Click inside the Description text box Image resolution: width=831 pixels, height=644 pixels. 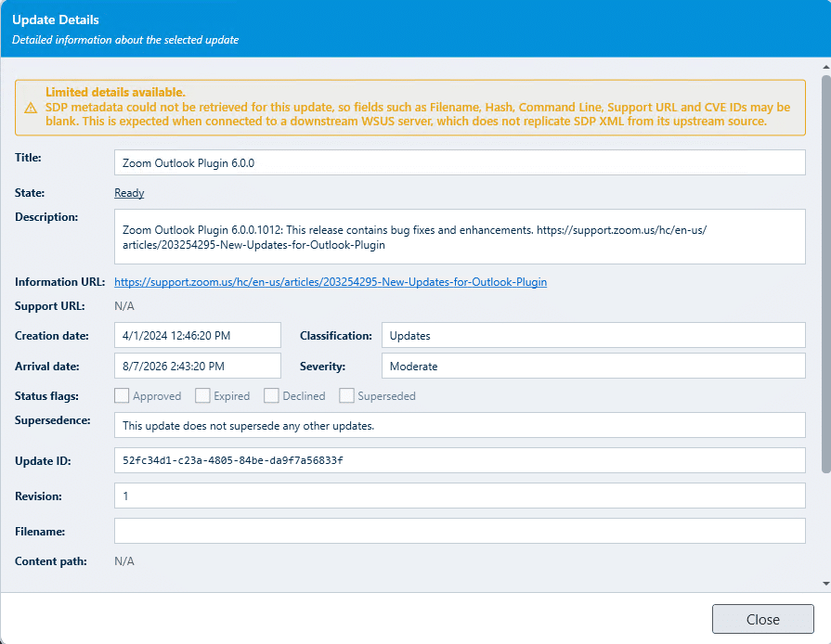[460, 237]
